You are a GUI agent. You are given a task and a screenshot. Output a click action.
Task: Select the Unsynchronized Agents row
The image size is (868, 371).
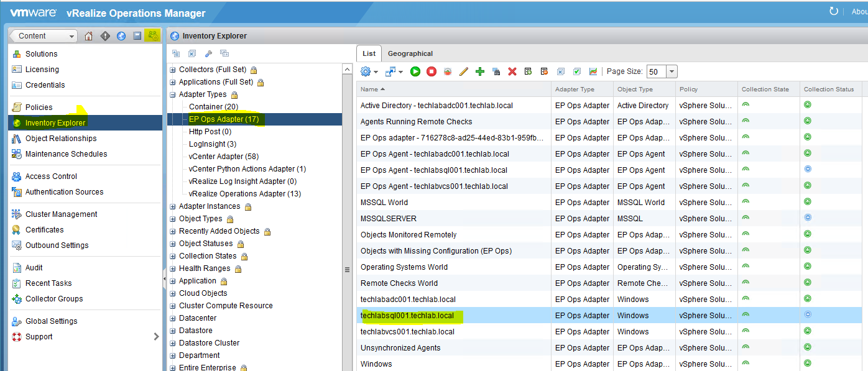point(609,348)
